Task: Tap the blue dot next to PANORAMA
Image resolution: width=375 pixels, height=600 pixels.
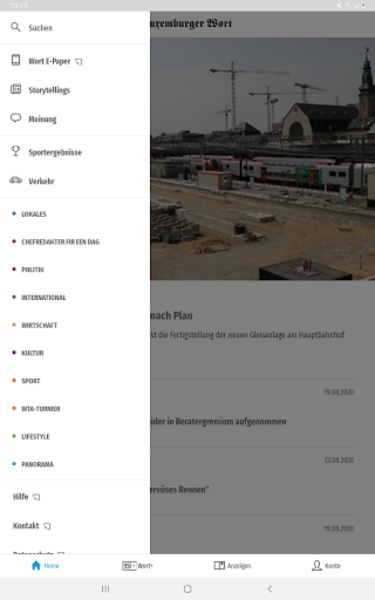Action: pyautogui.click(x=14, y=464)
